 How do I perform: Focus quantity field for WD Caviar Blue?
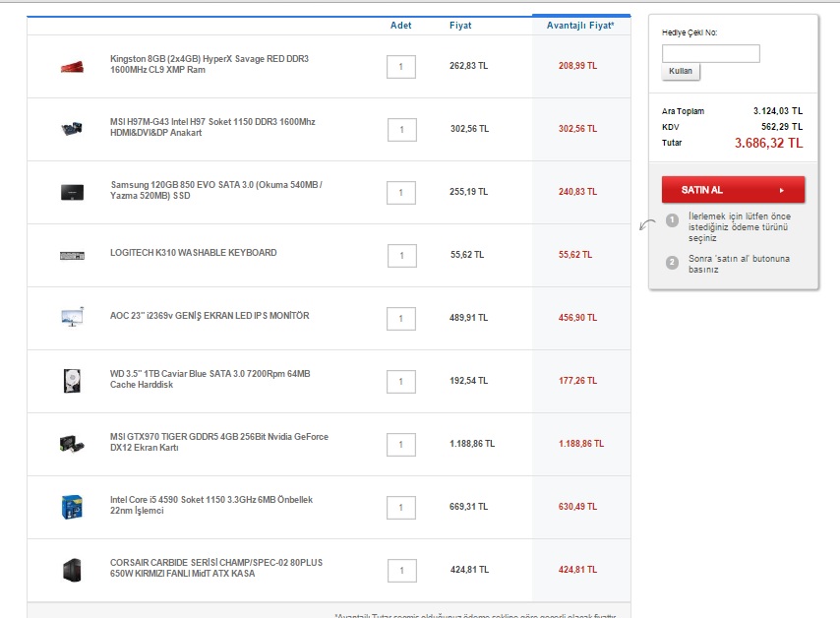point(401,382)
